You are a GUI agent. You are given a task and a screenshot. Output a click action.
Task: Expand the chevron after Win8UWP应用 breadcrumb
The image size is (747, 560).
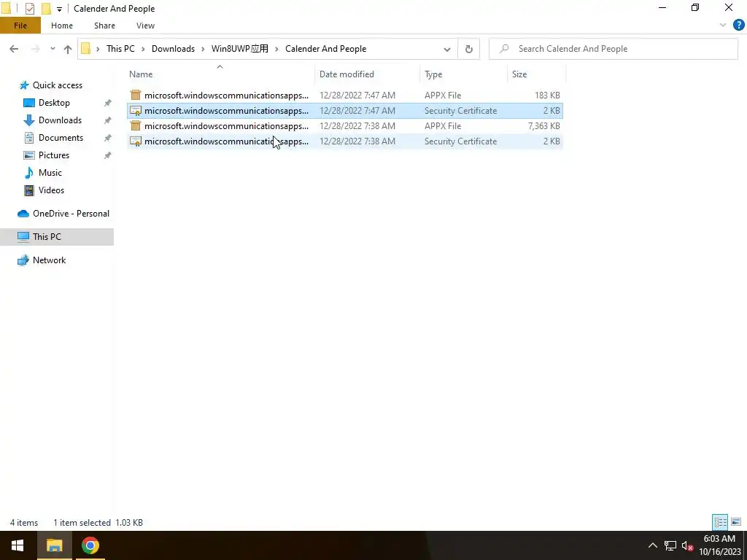(276, 49)
